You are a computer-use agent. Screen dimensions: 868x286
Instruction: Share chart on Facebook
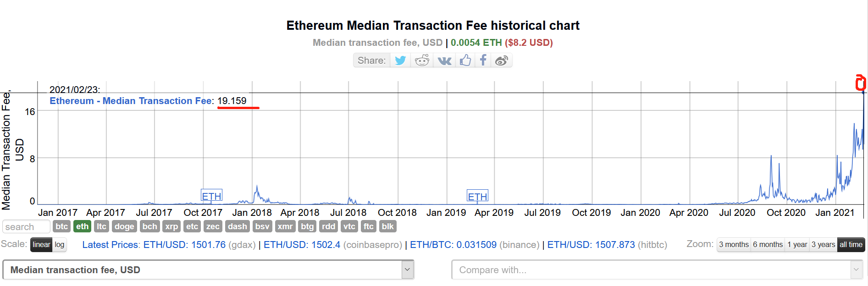[483, 60]
